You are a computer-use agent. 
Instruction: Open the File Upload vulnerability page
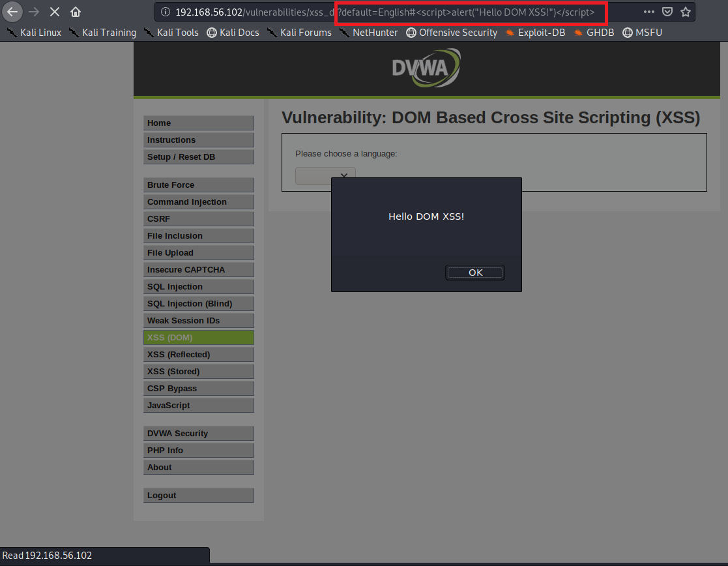[198, 253]
